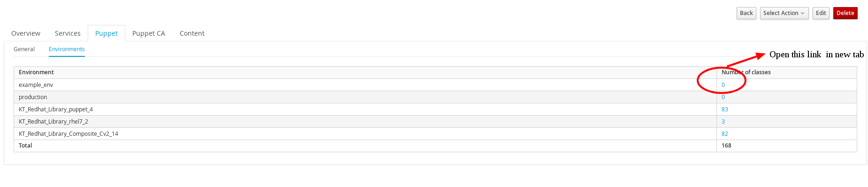868x187 pixels.
Task: Open example_env class count link
Action: click(723, 85)
